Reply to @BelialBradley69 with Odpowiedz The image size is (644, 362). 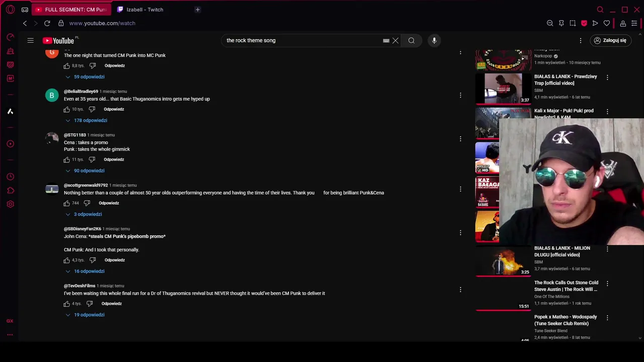(114, 109)
